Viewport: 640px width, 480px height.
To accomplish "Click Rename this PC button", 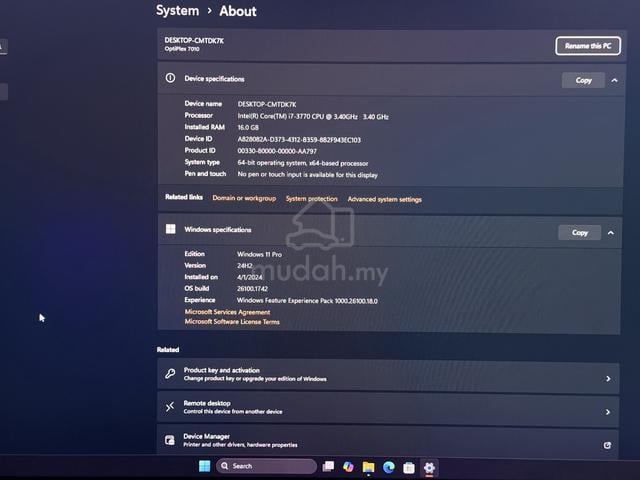I will tap(588, 46).
